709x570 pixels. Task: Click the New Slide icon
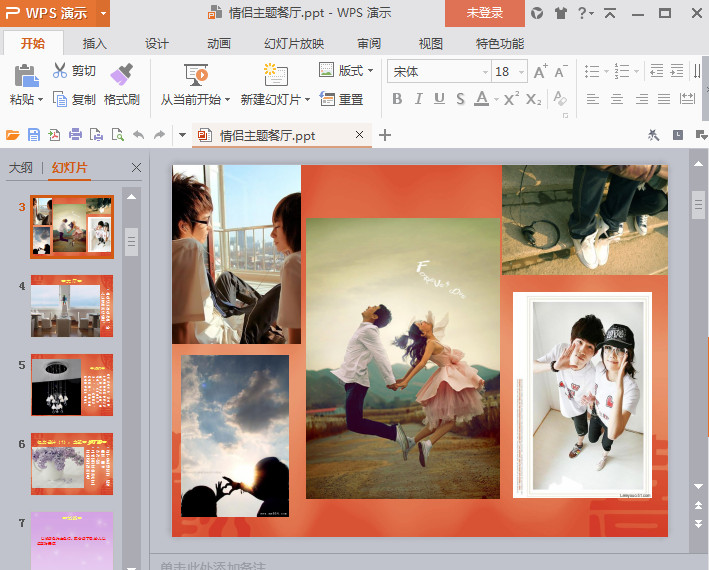[x=275, y=75]
